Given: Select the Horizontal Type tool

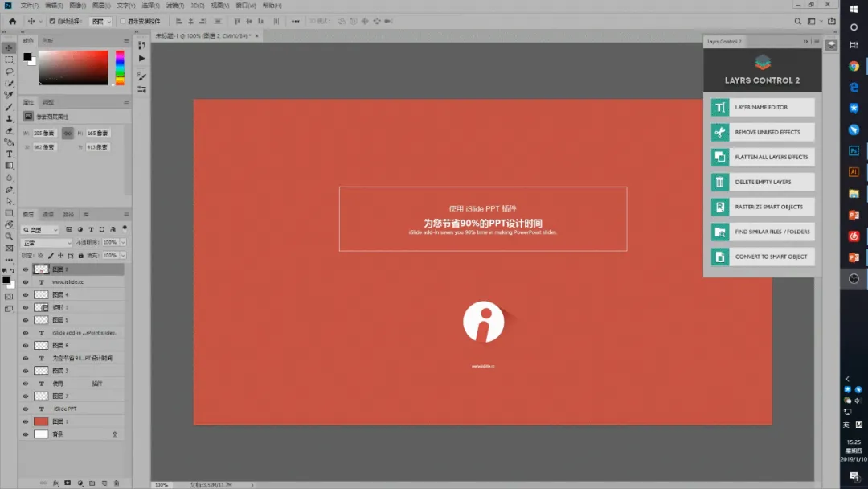Looking at the screenshot, I should coord(9,154).
